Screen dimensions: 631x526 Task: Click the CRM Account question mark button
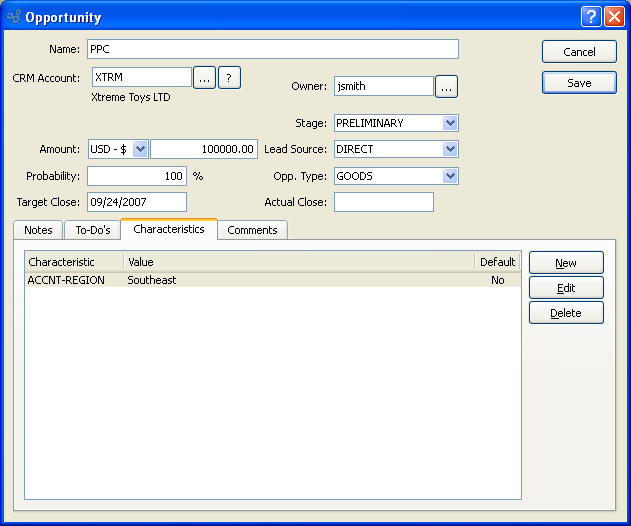pyautogui.click(x=229, y=78)
